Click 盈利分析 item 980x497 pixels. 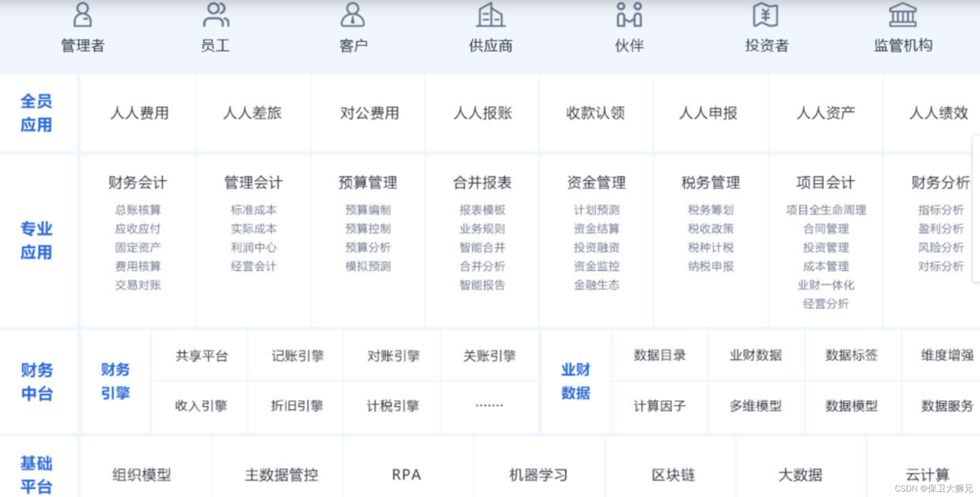click(x=941, y=228)
